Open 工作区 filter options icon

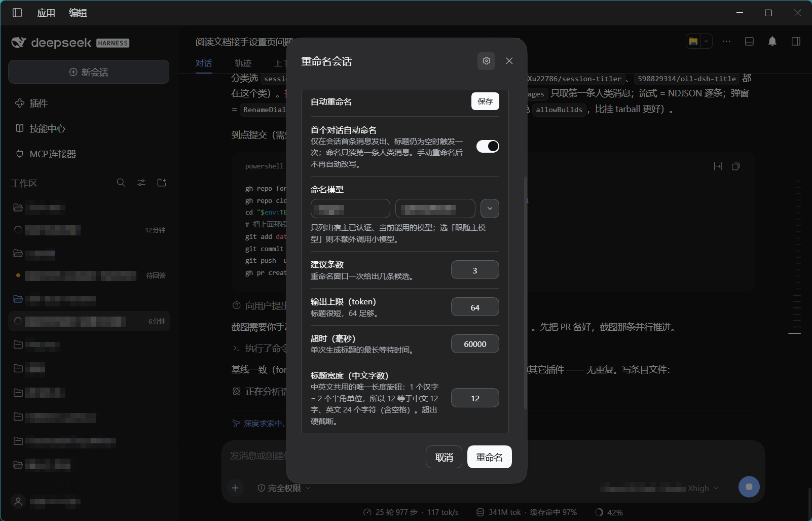click(141, 183)
